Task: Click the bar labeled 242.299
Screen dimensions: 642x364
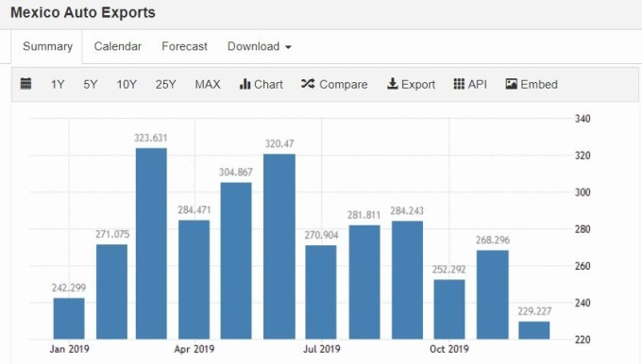Action: click(x=69, y=319)
